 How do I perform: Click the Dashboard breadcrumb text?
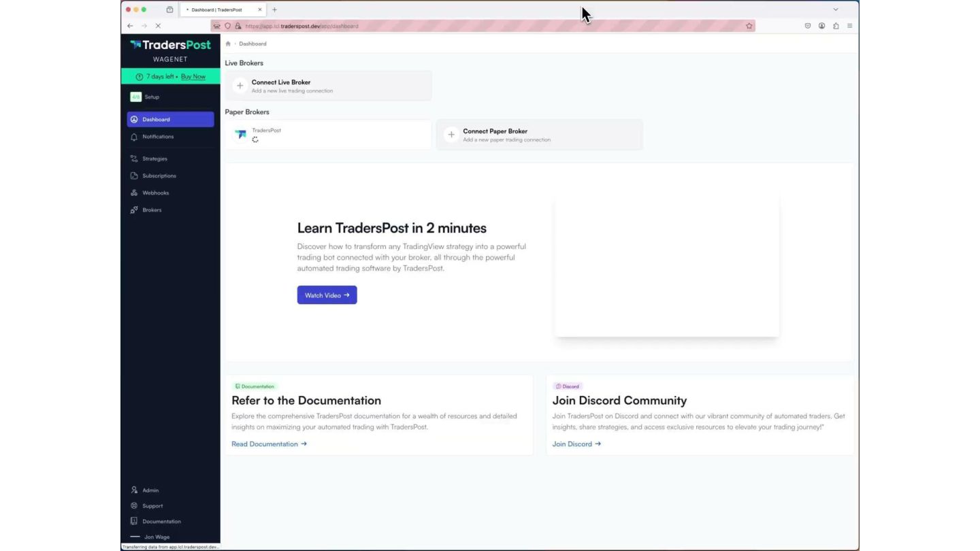tap(252, 44)
